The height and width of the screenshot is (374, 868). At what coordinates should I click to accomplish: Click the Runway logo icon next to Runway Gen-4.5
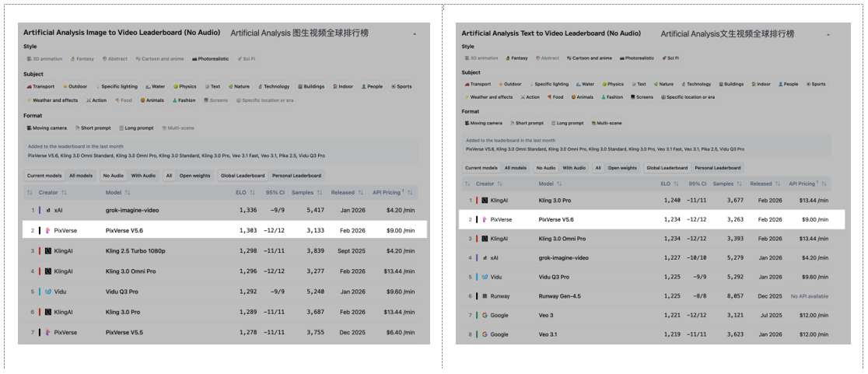click(485, 296)
